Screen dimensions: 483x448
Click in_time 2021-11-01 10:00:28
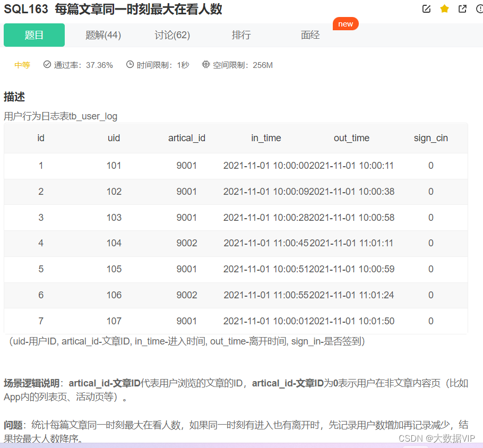tap(266, 218)
